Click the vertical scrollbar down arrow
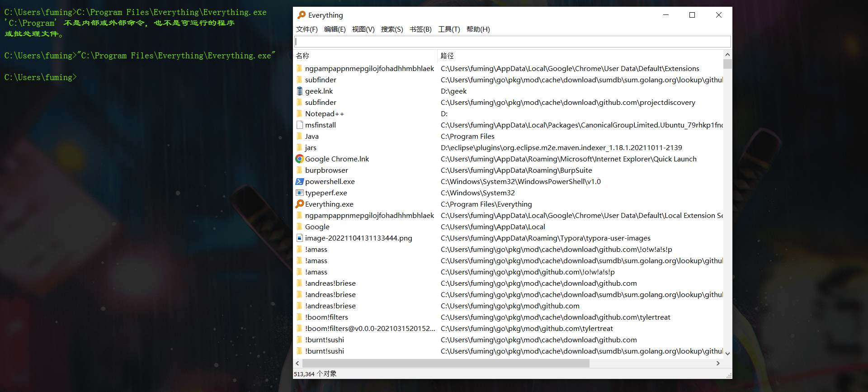This screenshot has width=868, height=392. point(727,354)
